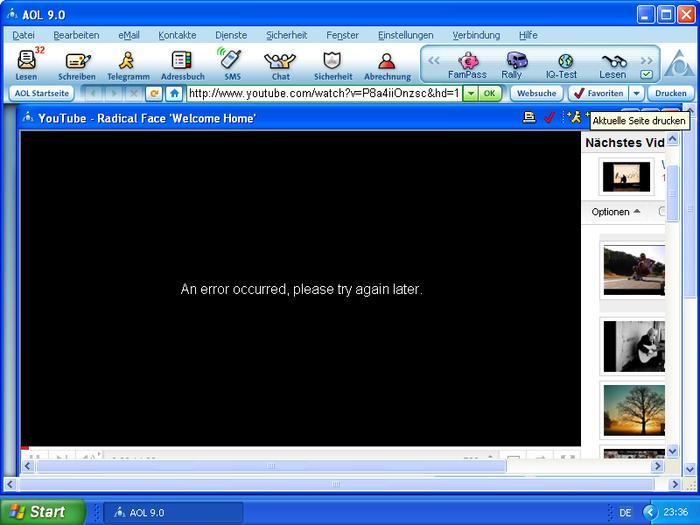Open the Datei menu
The height and width of the screenshot is (525, 700).
tap(23, 35)
